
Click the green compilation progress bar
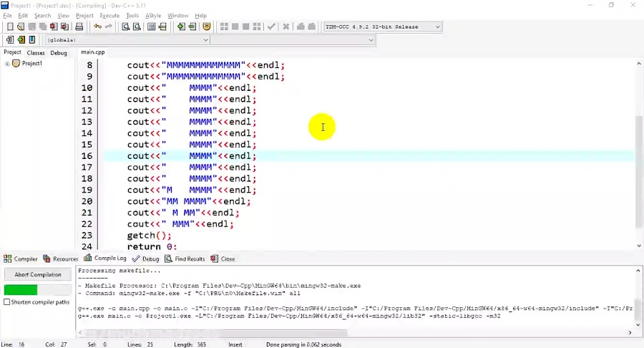coord(21,290)
